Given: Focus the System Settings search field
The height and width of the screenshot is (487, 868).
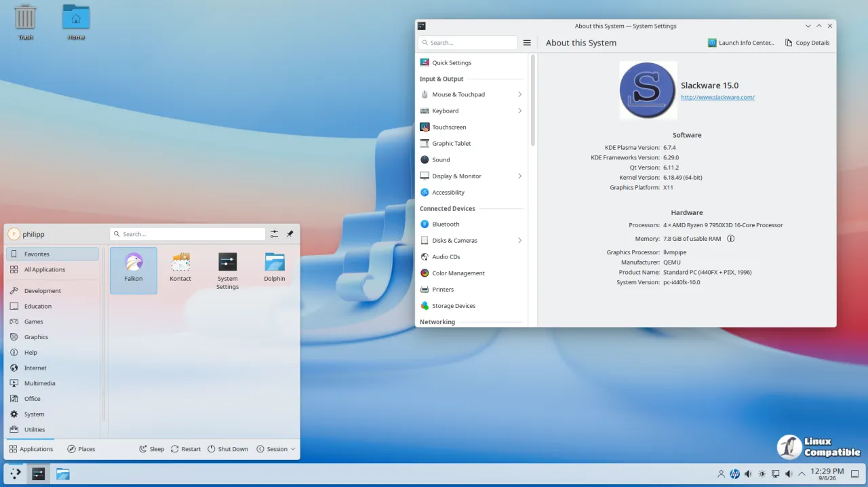Looking at the screenshot, I should (x=467, y=43).
